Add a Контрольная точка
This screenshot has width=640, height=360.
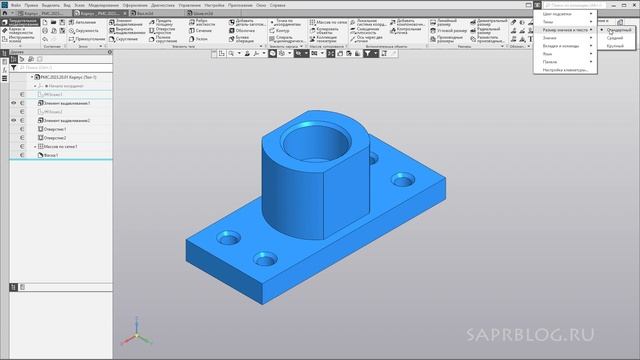point(405,31)
